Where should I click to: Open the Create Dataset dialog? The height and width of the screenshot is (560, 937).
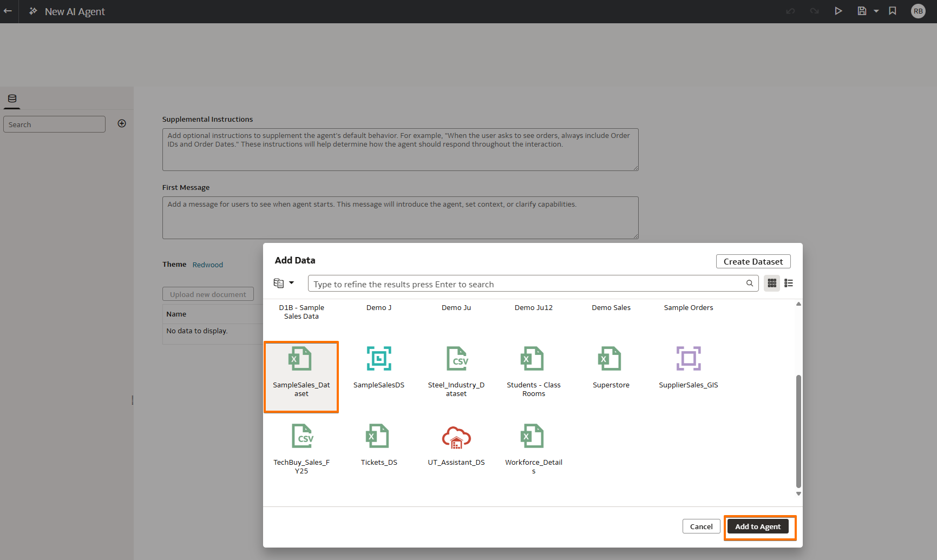pos(753,261)
